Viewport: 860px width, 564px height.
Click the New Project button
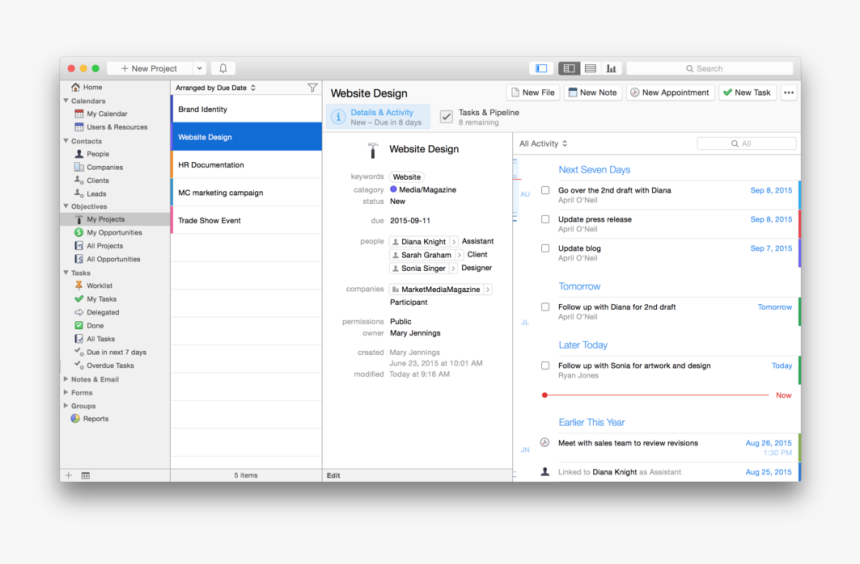coord(150,69)
